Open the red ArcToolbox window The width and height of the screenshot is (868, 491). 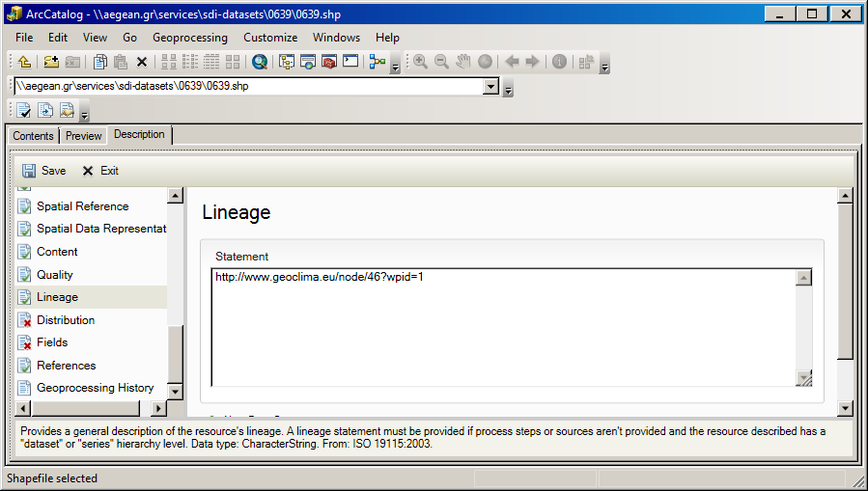329,62
